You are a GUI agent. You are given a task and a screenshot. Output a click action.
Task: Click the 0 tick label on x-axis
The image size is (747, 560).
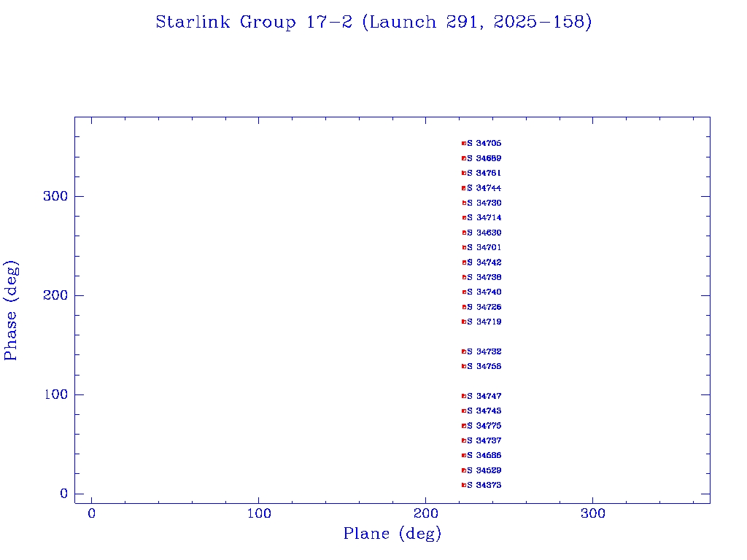[x=91, y=514]
